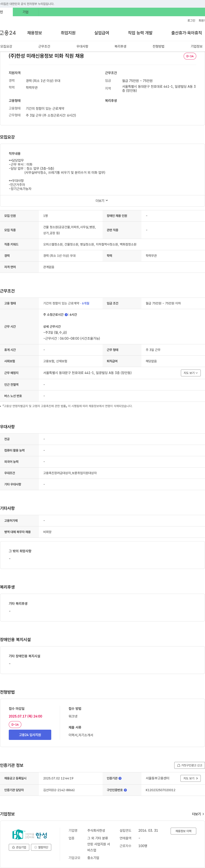This screenshot has width=205, height=868.
Task: Open 지도 보기 dropdown for 근무 예정지
Action: (191, 373)
